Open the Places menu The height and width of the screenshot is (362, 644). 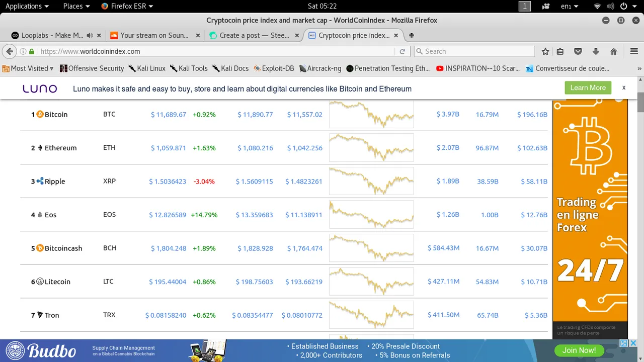tap(76, 6)
